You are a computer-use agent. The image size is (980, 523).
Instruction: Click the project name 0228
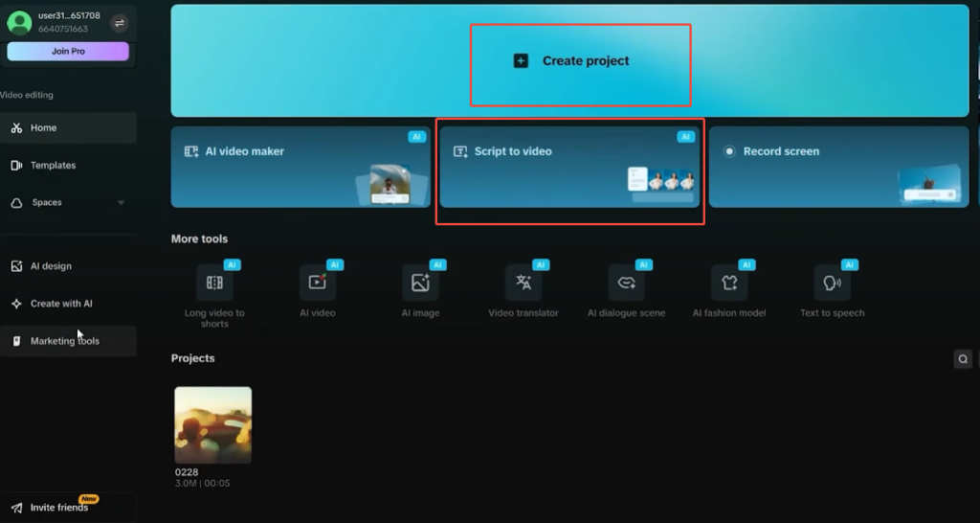[187, 472]
